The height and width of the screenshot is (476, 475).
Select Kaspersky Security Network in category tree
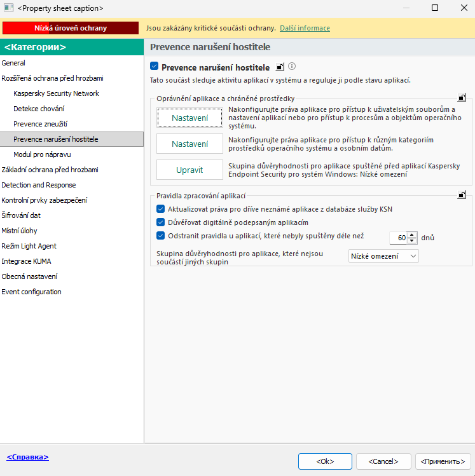(x=56, y=93)
